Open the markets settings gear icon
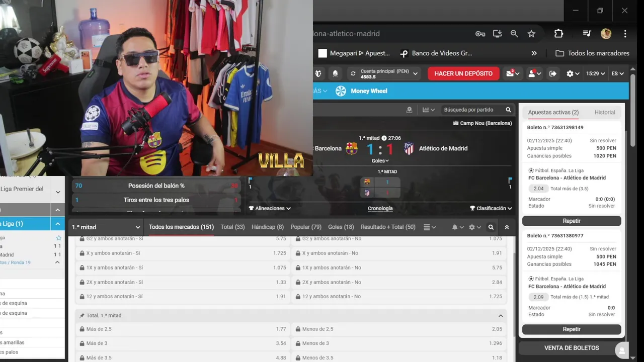644x362 pixels. tap(474, 227)
